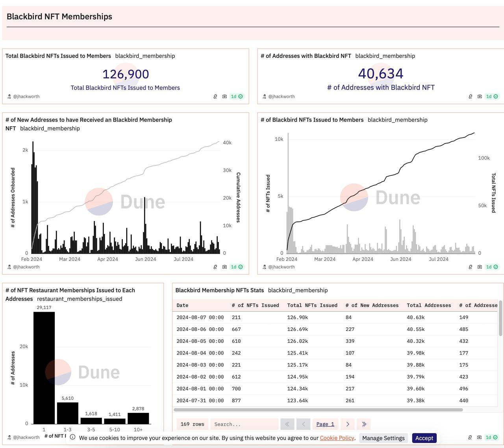Sort table by '# of NFTs Issued' column
Image resolution: width=504 pixels, height=448 pixels.
[256, 305]
